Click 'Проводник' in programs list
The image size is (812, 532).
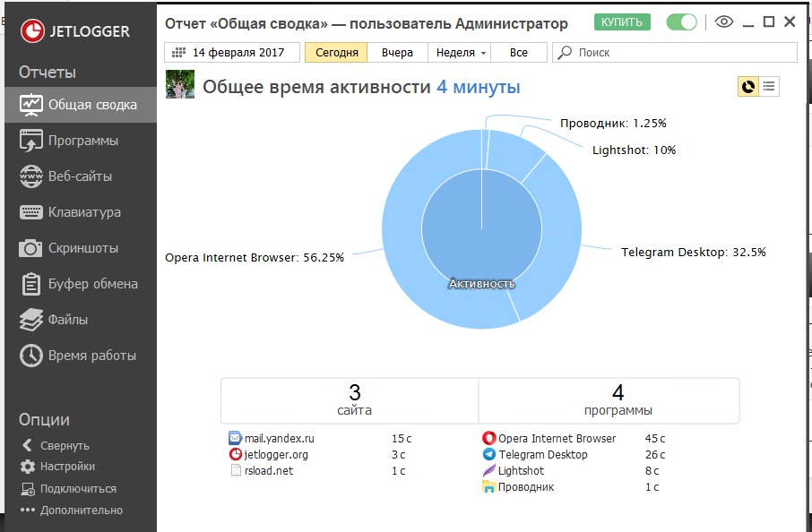[x=525, y=487]
